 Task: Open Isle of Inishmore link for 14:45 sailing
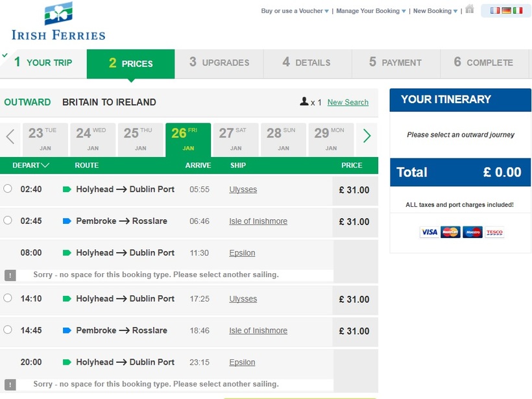pos(258,330)
